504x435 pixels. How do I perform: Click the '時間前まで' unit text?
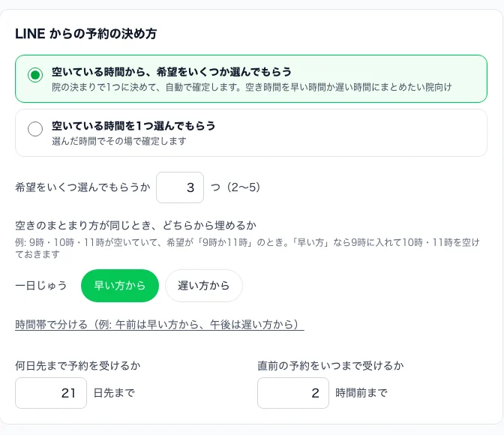click(x=361, y=393)
